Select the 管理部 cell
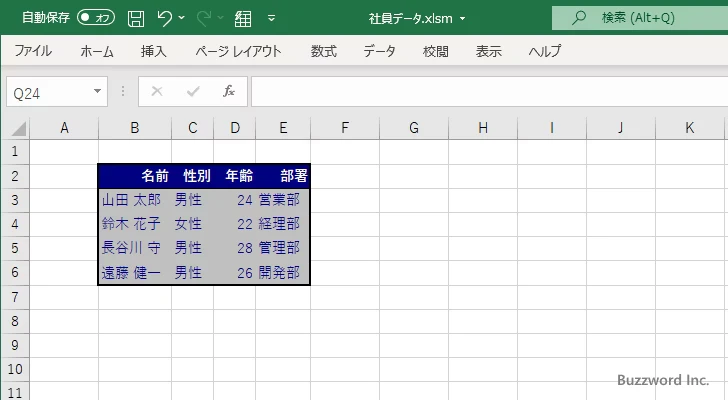 [x=283, y=248]
